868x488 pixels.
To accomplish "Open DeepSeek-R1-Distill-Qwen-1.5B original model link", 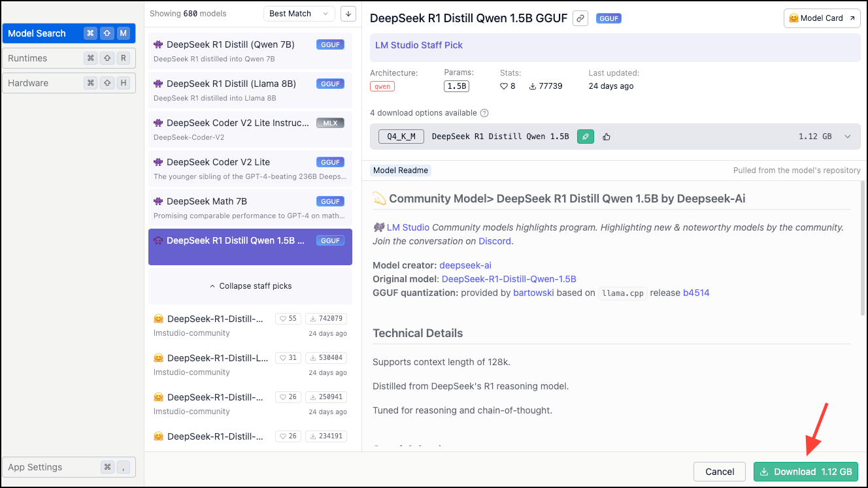I will click(x=509, y=279).
